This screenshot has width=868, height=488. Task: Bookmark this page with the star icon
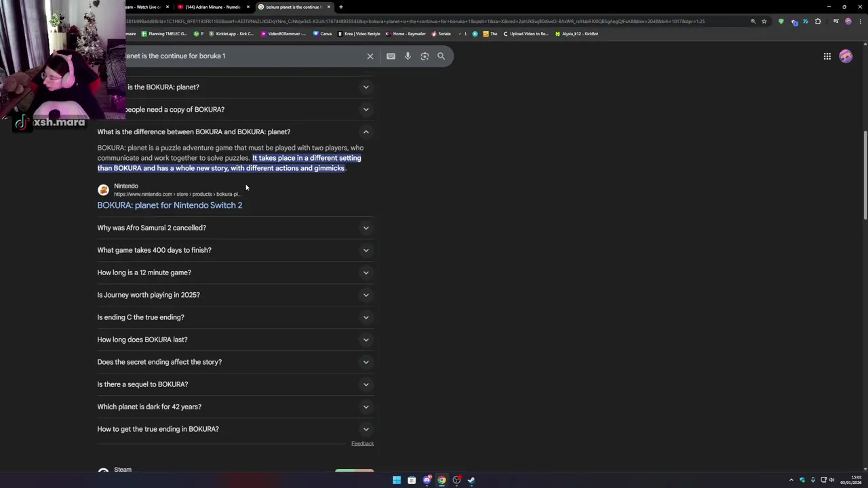[x=764, y=21]
